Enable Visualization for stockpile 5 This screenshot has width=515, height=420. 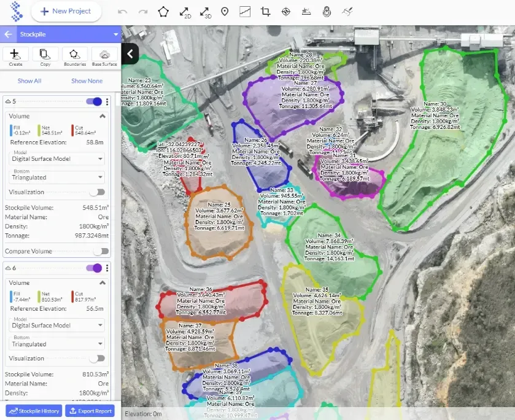[x=98, y=192]
